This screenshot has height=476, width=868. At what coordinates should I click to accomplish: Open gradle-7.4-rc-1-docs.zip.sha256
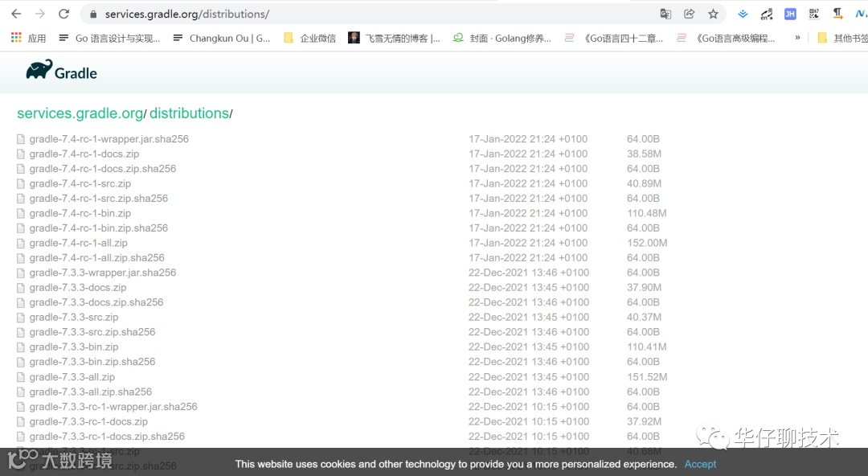(102, 169)
